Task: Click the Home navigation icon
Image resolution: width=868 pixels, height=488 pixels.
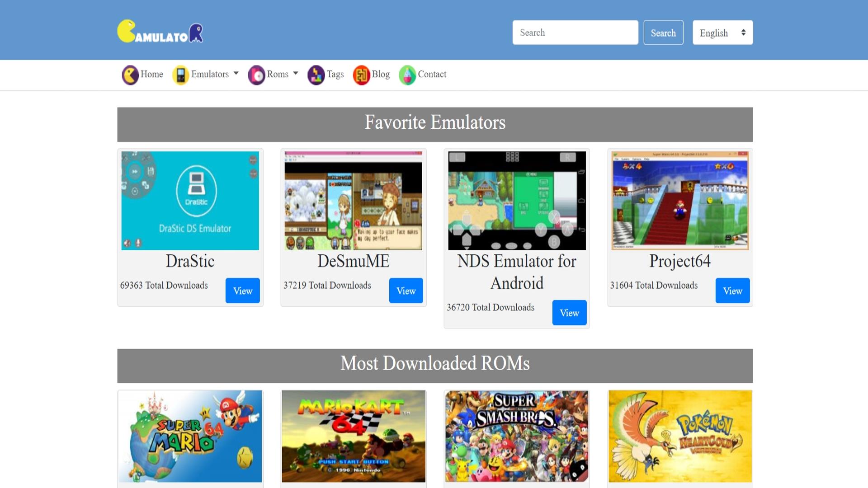Action: pos(129,74)
